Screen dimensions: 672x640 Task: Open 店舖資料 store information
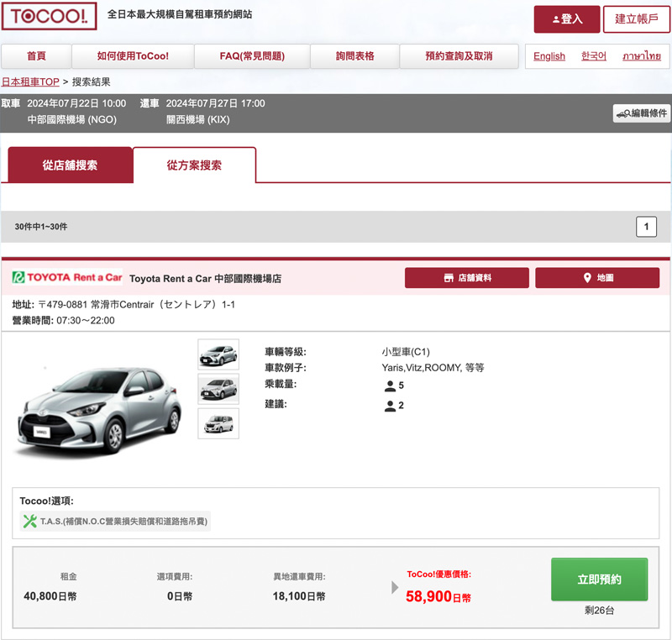[x=467, y=278]
